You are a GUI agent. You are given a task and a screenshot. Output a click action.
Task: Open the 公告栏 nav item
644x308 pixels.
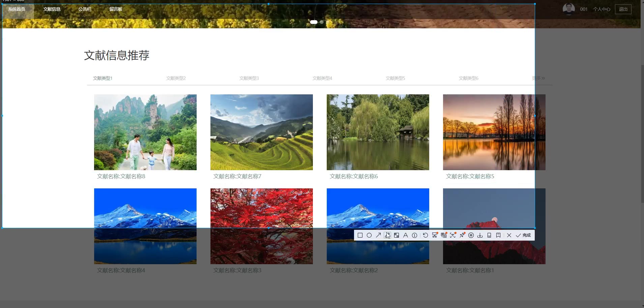[85, 9]
